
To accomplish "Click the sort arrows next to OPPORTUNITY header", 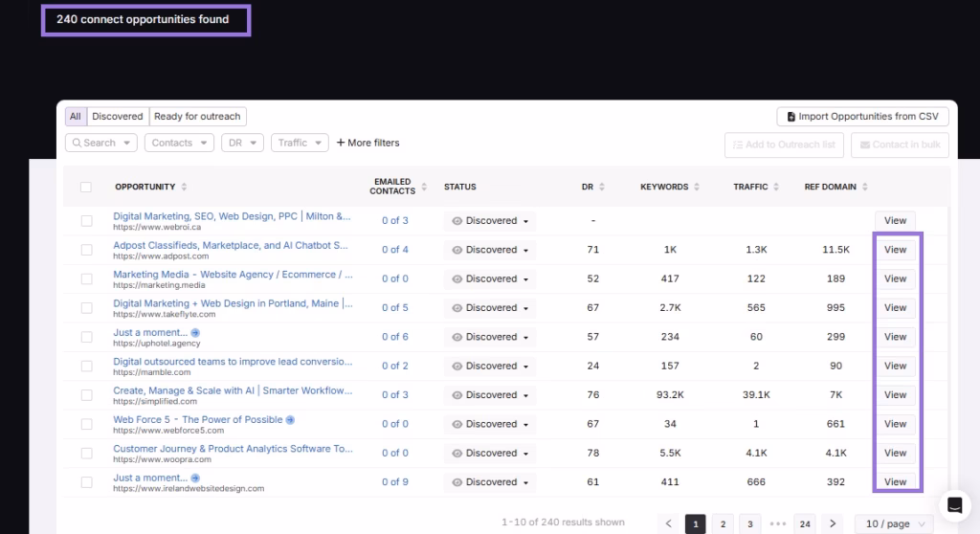I will point(184,188).
